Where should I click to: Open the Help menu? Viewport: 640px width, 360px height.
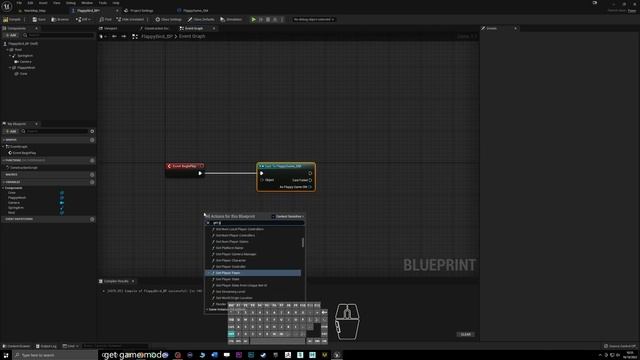pyautogui.click(x=116, y=3)
